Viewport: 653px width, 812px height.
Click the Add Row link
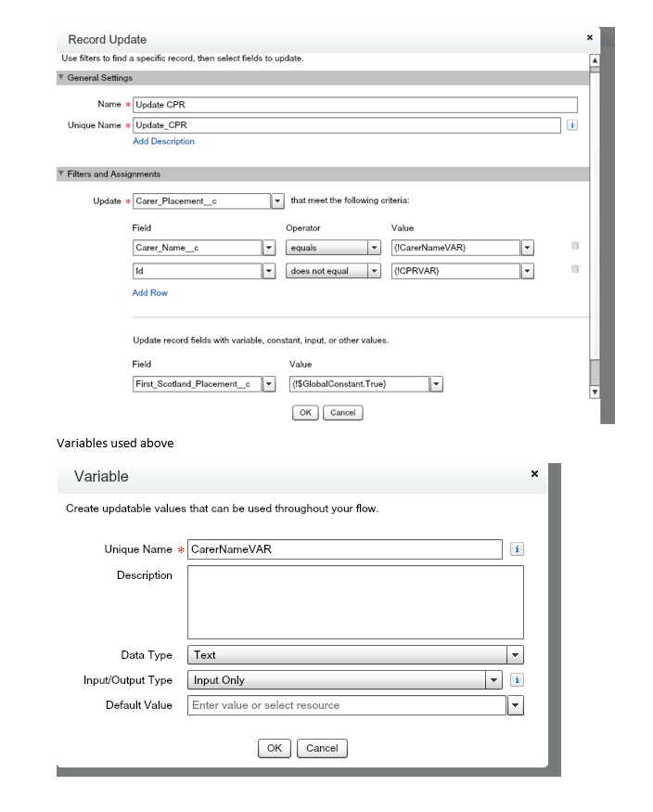(150, 293)
